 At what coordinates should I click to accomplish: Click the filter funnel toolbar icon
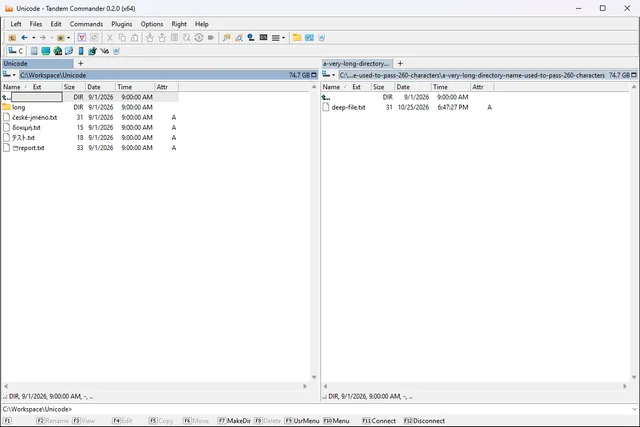pos(82,38)
